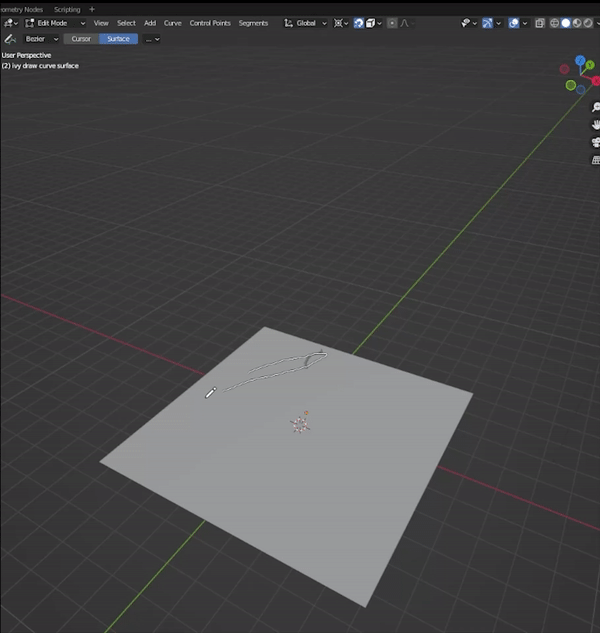Toggle show overlays button
The height and width of the screenshot is (633, 600).
tap(514, 23)
